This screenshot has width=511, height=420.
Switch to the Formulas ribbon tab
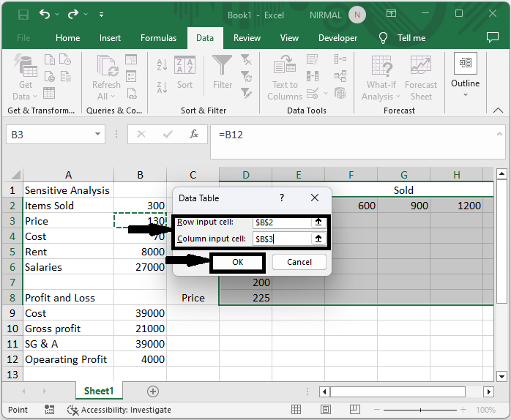click(158, 38)
